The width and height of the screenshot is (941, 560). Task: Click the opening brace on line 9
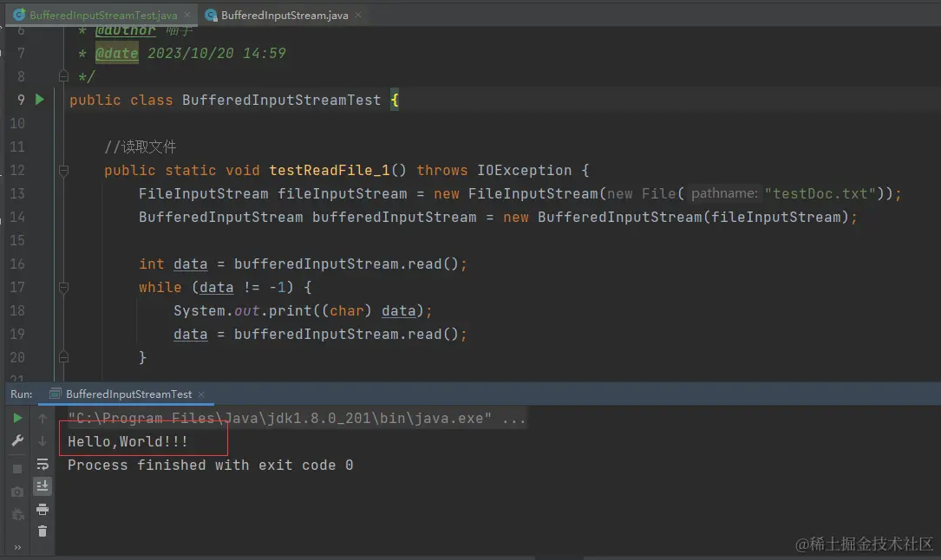click(x=395, y=101)
